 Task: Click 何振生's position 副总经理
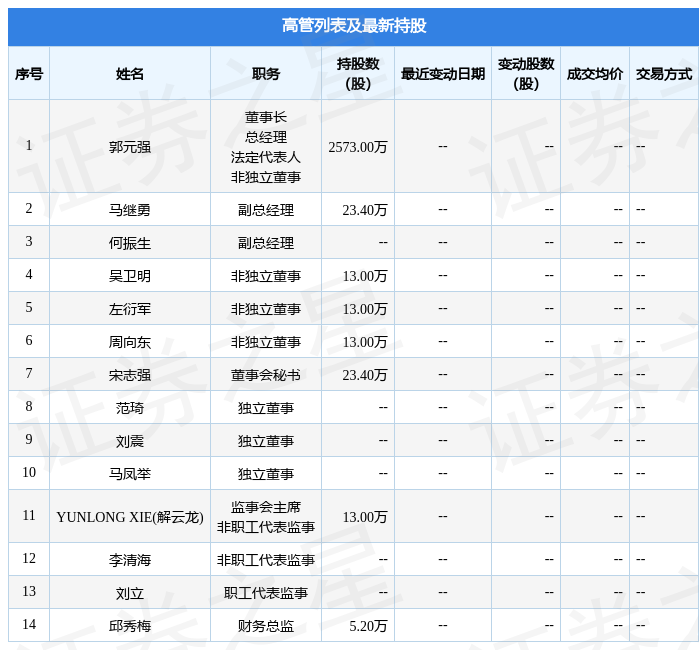click(x=266, y=243)
